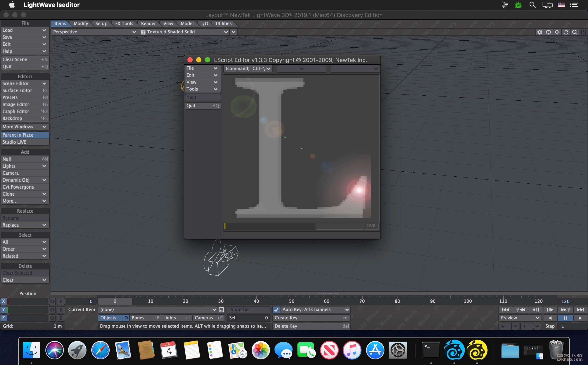Viewport: 588px width, 365px height.
Task: Open LScript Editor (command) Ctrl-\ dropdown
Action: [x=248, y=69]
